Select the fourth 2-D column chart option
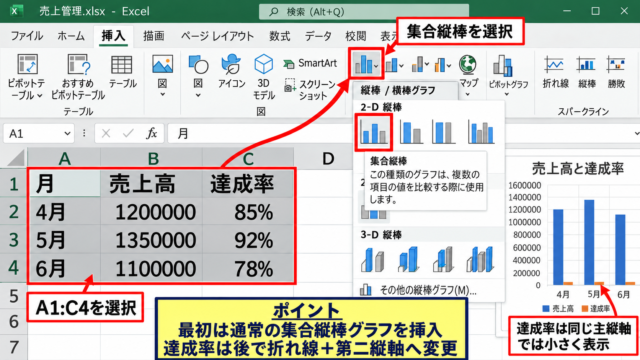The width and height of the screenshot is (640, 360). [481, 132]
